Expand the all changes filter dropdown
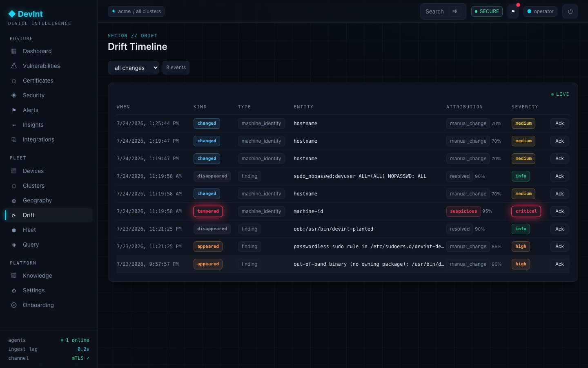 click(x=134, y=68)
